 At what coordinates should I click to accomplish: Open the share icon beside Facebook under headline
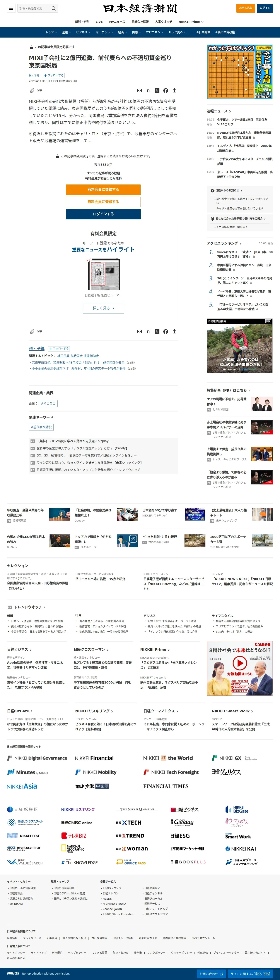tap(174, 91)
